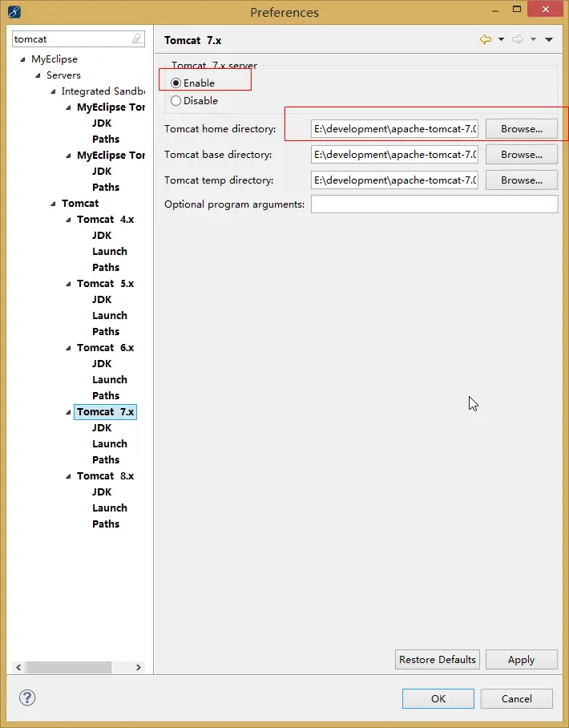Screen dimensions: 569x728
Task: Collapse the Integrated Sandbox node
Action: click(x=53, y=91)
